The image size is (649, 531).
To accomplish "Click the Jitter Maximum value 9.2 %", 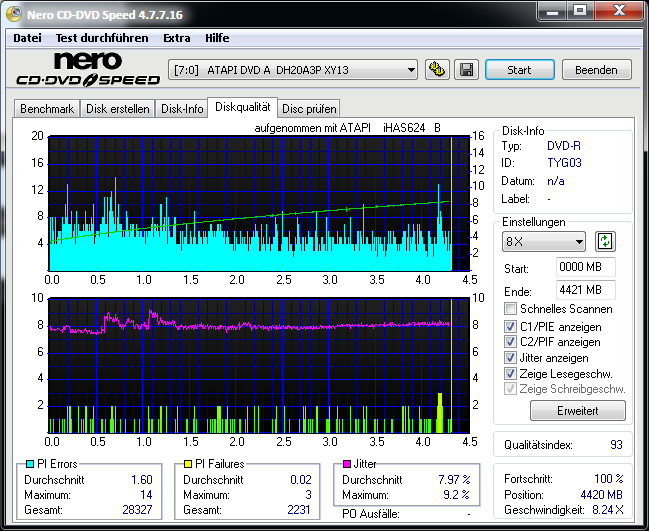I will point(457,495).
